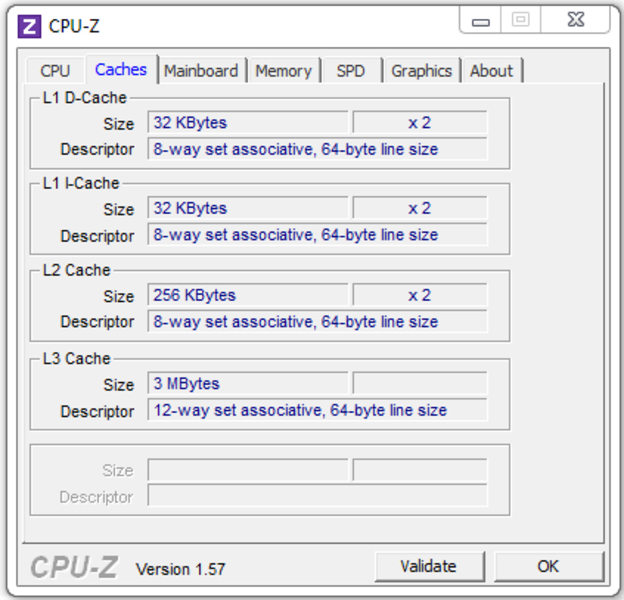Viewport: 624px width, 600px height.
Task: Click the L1 I-Cache x 2 count field
Action: pyautogui.click(x=420, y=208)
